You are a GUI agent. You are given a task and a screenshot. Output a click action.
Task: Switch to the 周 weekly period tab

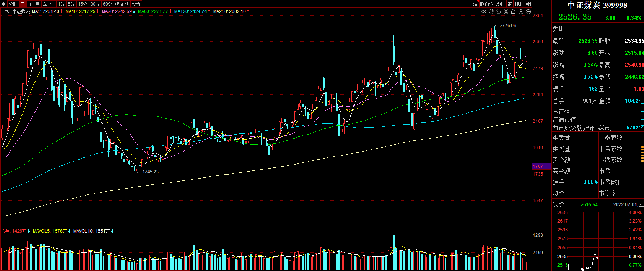point(30,4)
